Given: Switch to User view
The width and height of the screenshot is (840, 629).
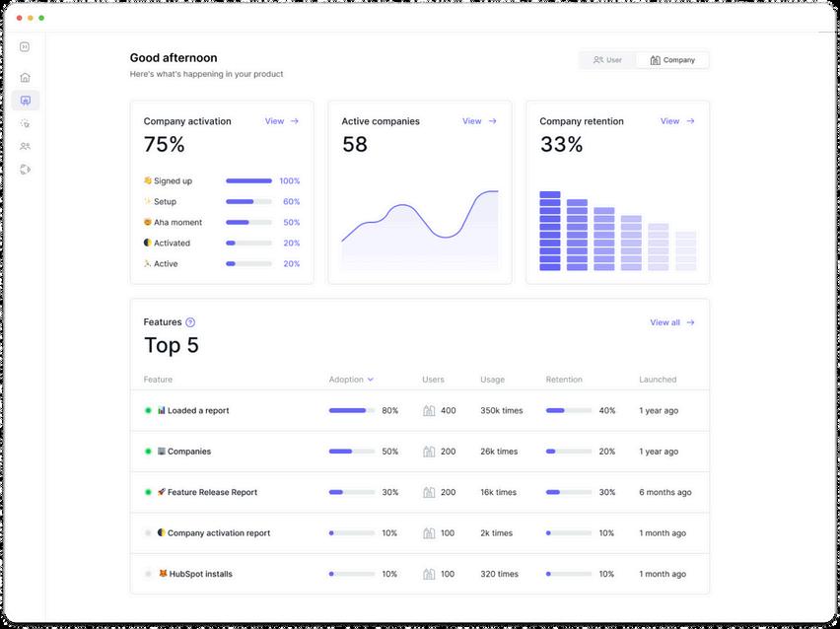Looking at the screenshot, I should click(x=607, y=60).
